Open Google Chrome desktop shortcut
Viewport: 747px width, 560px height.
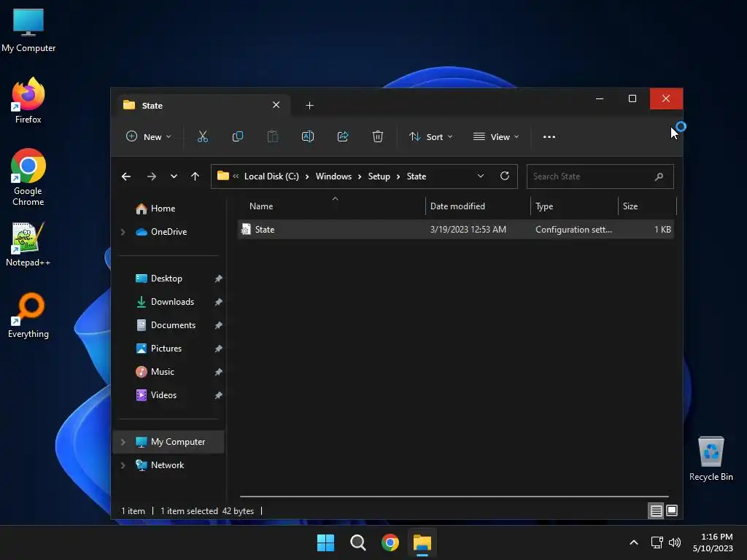(28, 177)
